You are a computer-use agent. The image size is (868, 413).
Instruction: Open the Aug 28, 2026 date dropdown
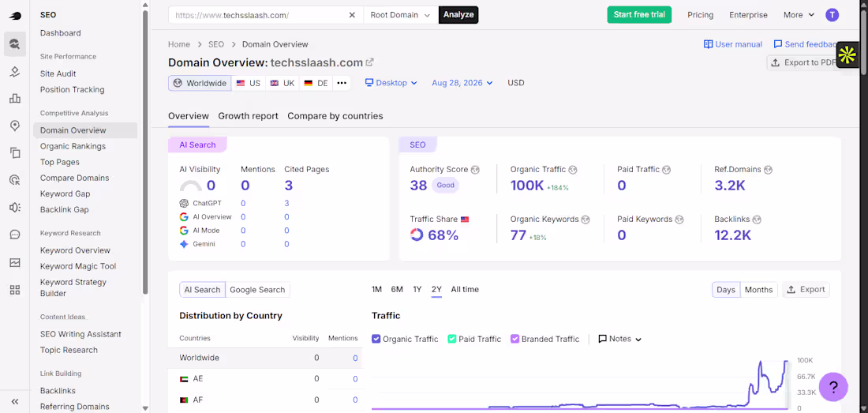tap(462, 83)
